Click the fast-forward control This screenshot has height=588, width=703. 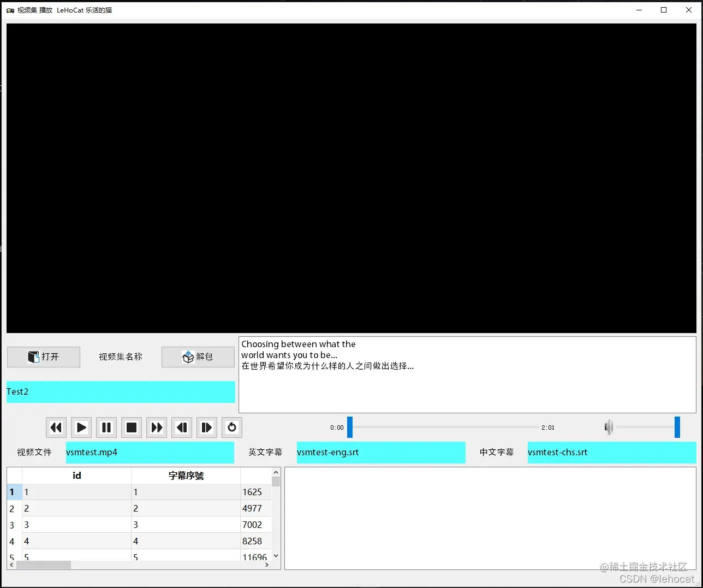point(157,427)
